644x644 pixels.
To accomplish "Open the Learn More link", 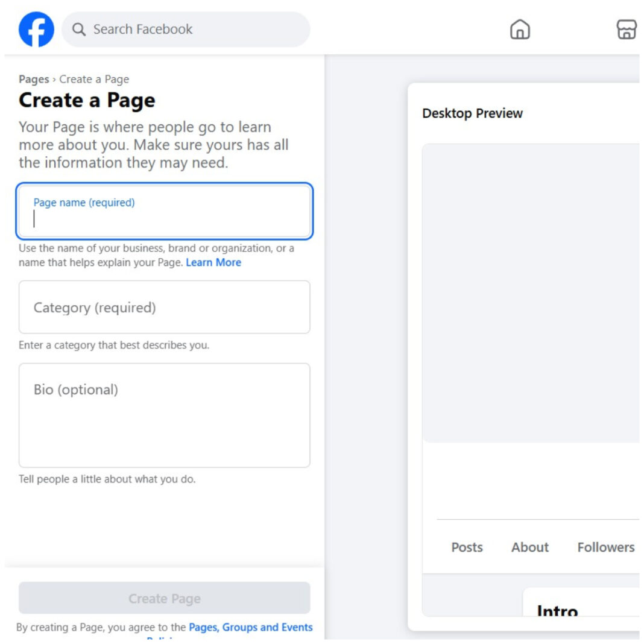I will tap(213, 262).
